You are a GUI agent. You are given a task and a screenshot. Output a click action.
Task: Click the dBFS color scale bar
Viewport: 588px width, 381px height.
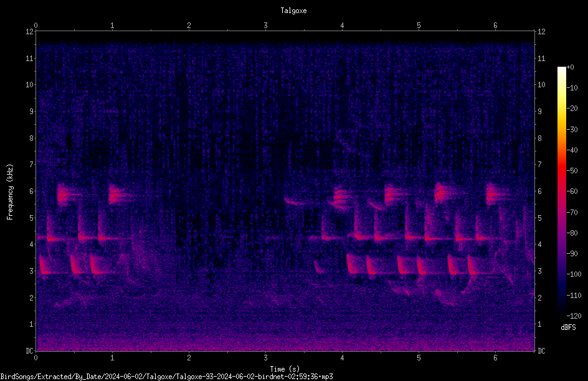click(561, 191)
